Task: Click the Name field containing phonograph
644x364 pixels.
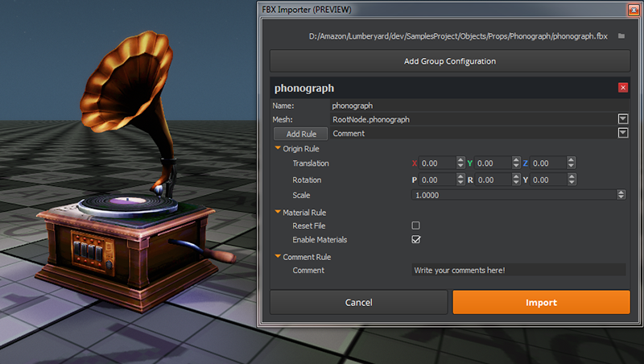Action: 479,105
